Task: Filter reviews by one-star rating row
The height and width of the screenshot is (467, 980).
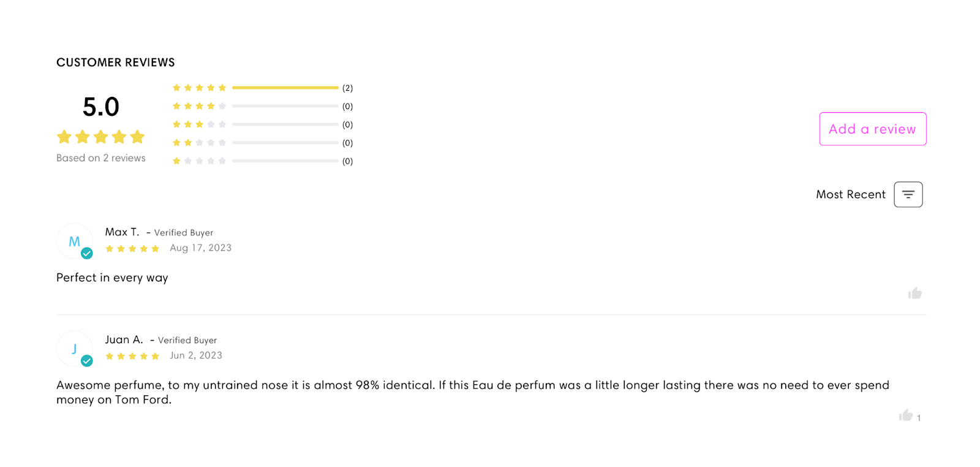Action: (x=263, y=161)
